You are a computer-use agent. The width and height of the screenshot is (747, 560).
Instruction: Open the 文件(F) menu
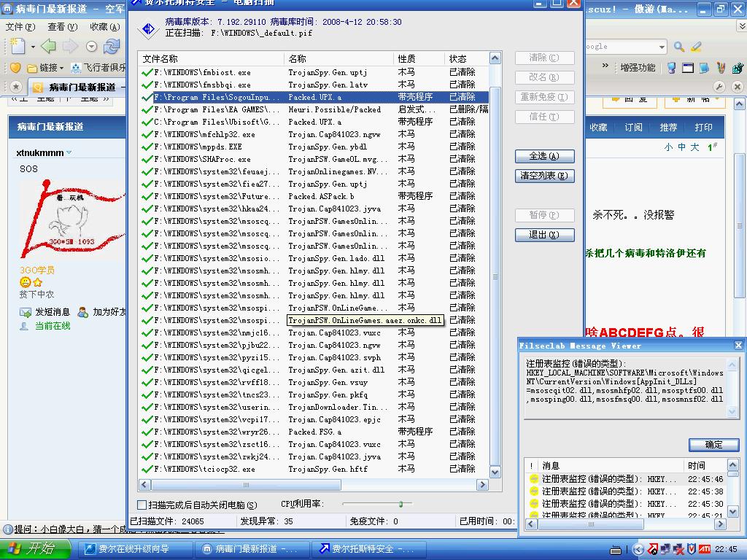20,27
